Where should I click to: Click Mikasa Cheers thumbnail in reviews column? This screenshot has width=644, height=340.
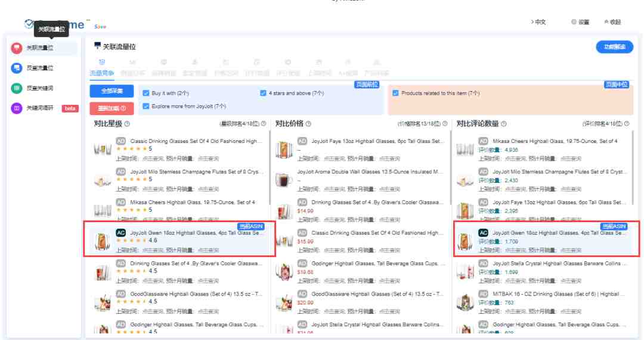click(465, 149)
